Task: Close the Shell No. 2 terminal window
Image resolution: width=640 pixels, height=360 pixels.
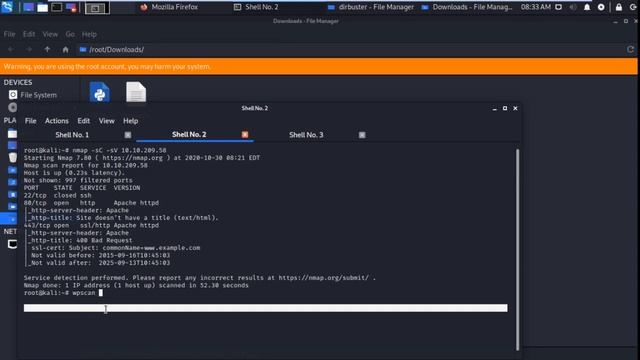Action: 516,108
